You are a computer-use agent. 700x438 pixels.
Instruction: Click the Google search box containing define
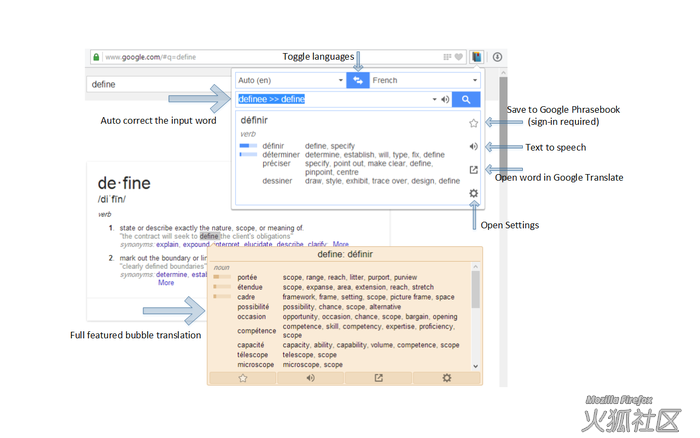click(158, 84)
